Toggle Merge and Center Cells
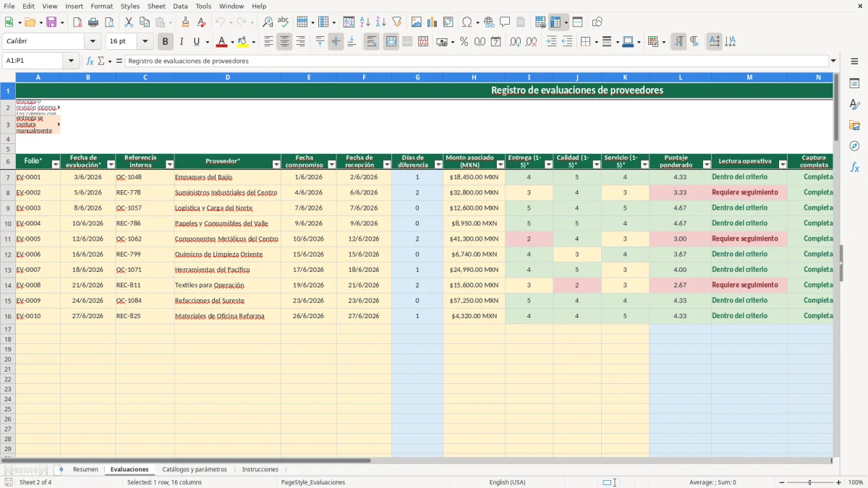 (x=391, y=42)
